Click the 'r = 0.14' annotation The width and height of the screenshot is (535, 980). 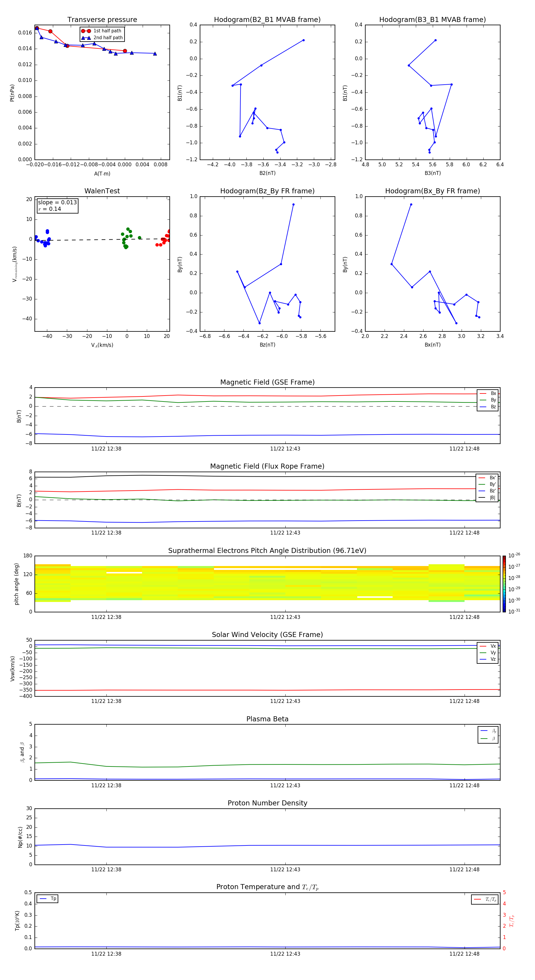(x=50, y=209)
